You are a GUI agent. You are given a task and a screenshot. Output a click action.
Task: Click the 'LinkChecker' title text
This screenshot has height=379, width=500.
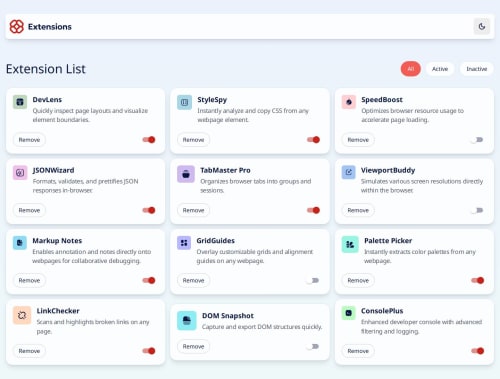pos(58,311)
